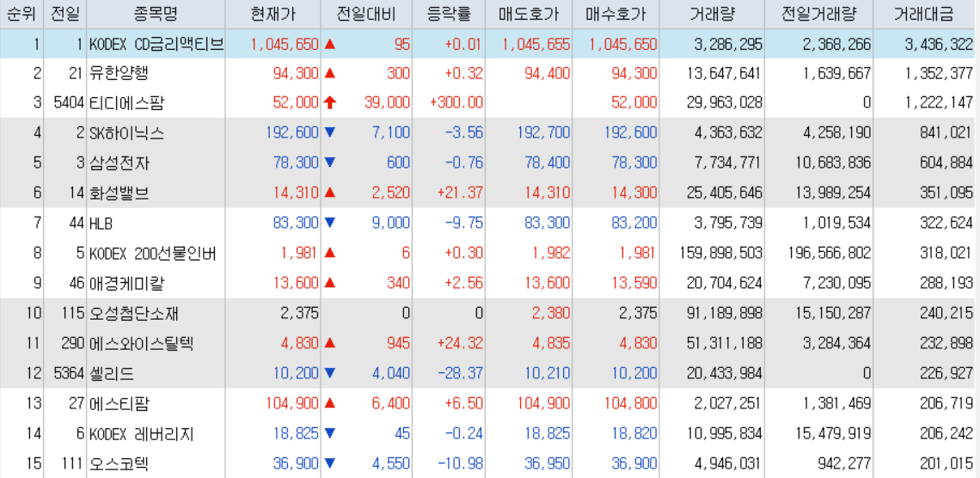
Task: Click the down arrow beside HLB price
Action: pyautogui.click(x=330, y=224)
